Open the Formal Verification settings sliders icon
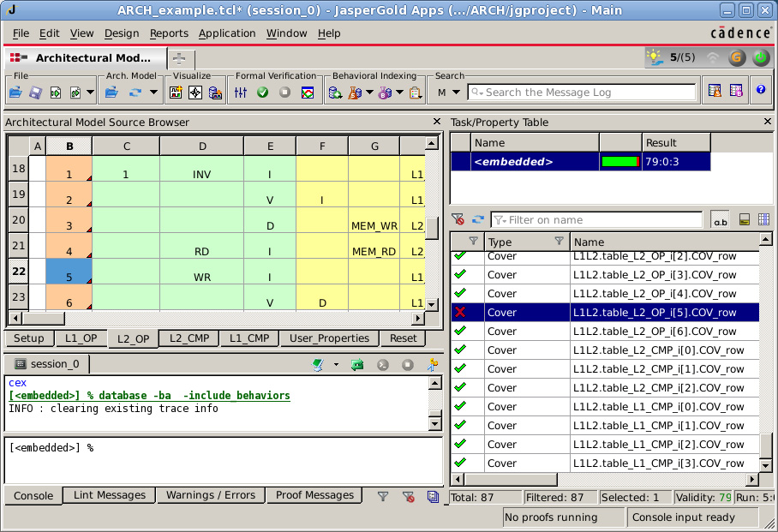This screenshot has height=532, width=778. click(x=241, y=93)
